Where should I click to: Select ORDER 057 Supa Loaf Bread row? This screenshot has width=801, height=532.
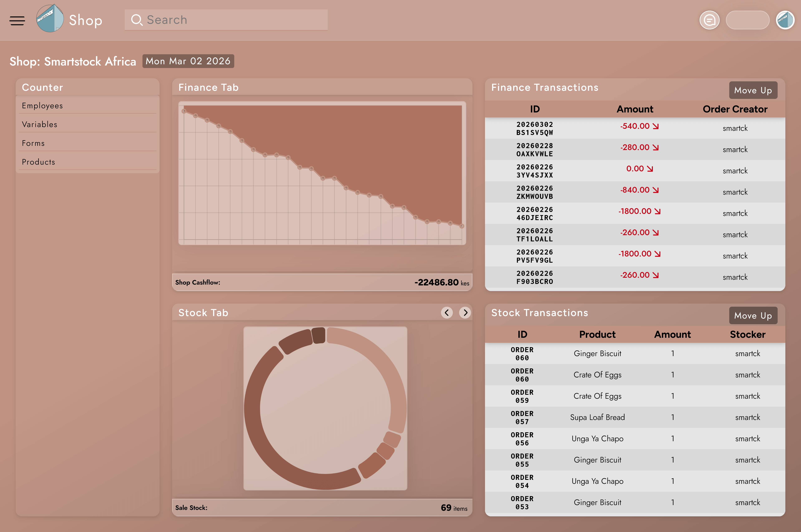[597, 417]
